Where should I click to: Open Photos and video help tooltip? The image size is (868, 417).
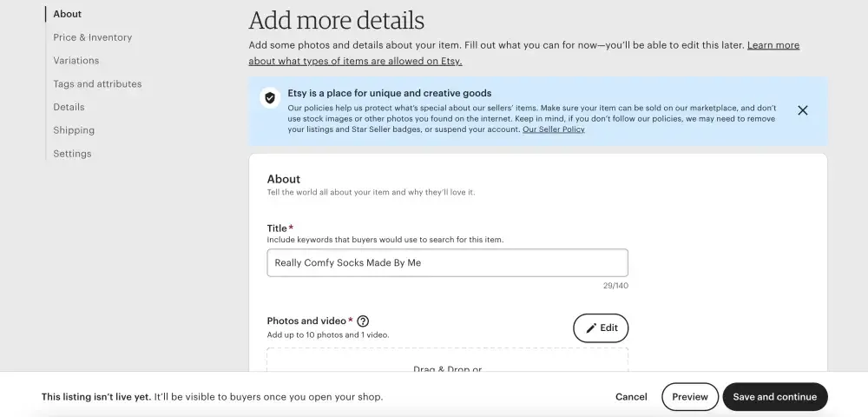363,321
